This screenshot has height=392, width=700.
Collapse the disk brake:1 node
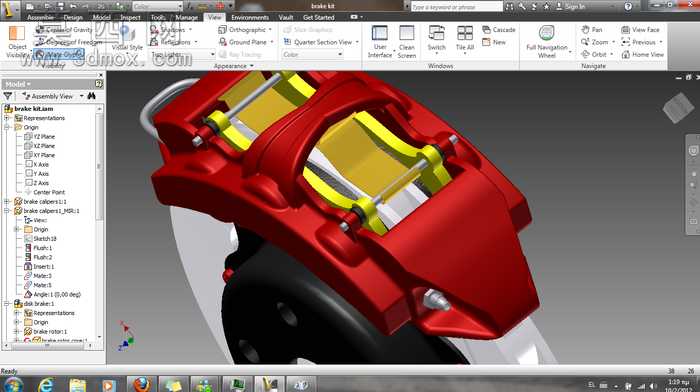tap(7, 304)
